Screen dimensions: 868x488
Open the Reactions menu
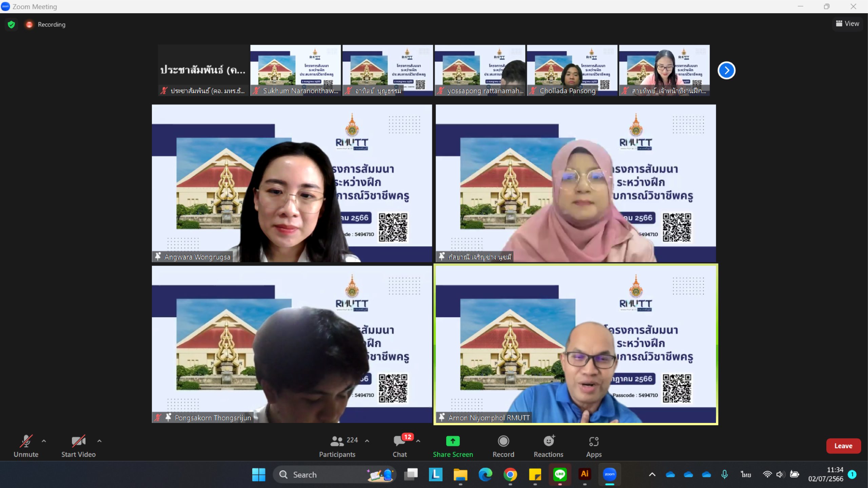pos(548,446)
